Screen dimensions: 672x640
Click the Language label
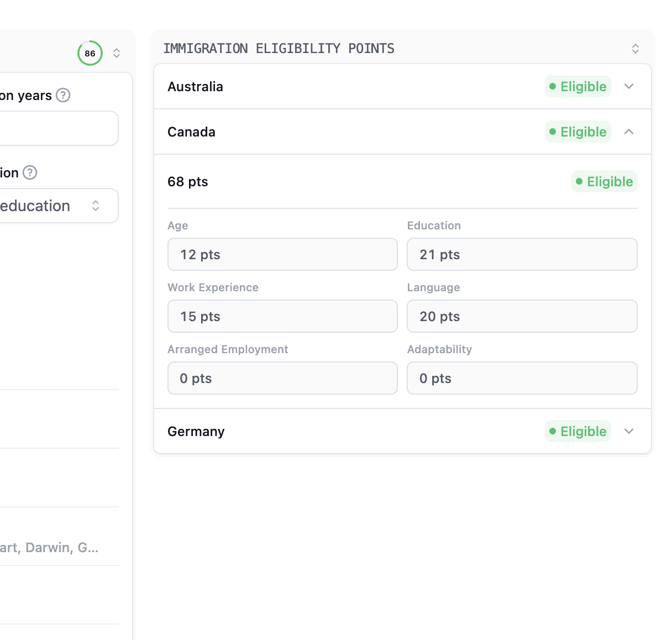[434, 287]
